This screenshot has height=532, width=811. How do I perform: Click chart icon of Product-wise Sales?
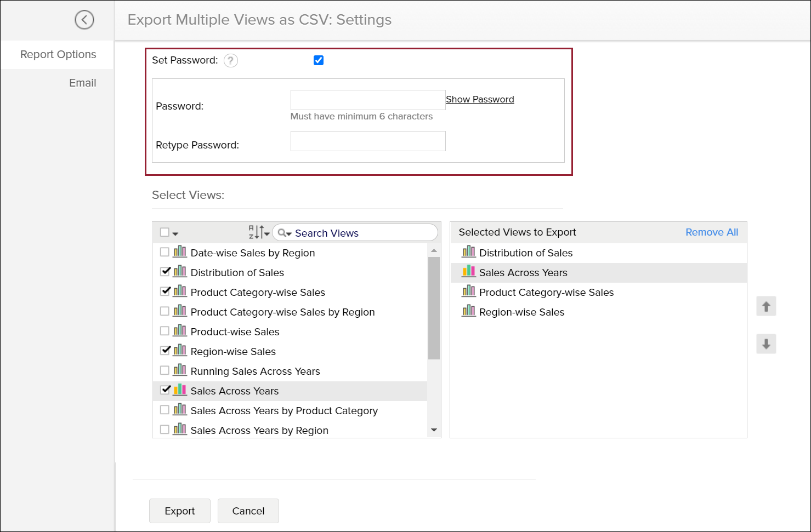(180, 331)
